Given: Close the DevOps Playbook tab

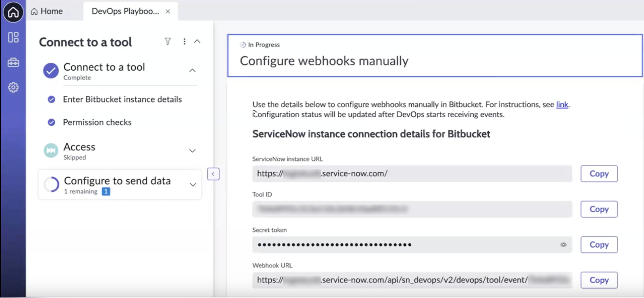Looking at the screenshot, I should click(168, 11).
